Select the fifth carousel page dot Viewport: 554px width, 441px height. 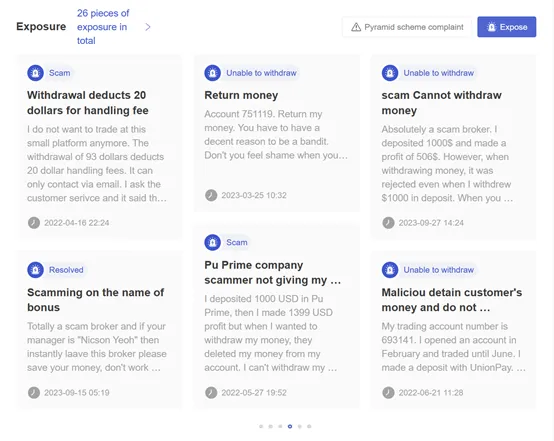(x=300, y=427)
